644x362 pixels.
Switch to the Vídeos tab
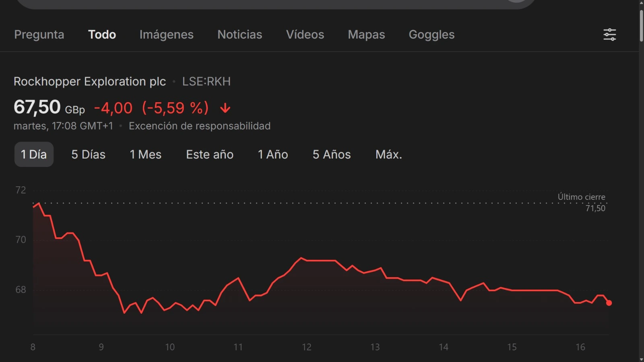click(305, 35)
